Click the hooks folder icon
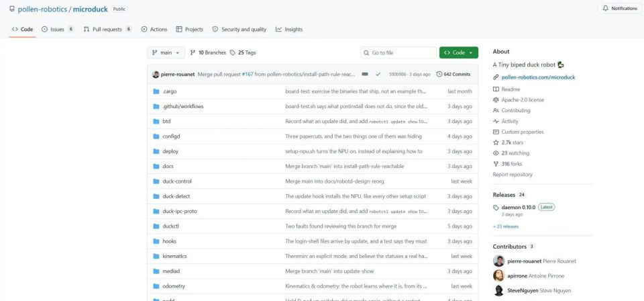Image resolution: width=644 pixels, height=301 pixels. click(156, 241)
